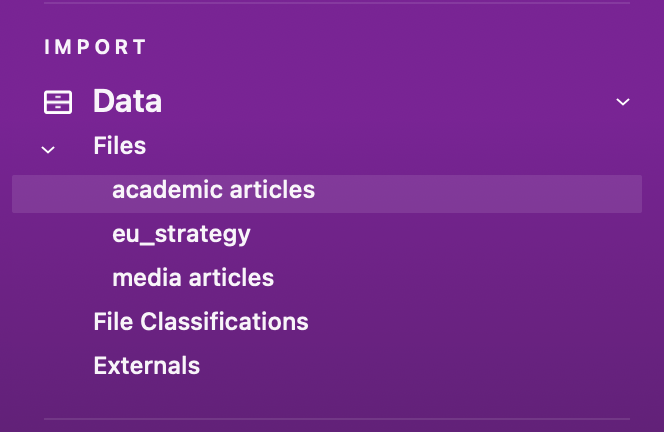The width and height of the screenshot is (664, 432).
Task: Show the eu_strategy file list
Action: [181, 234]
